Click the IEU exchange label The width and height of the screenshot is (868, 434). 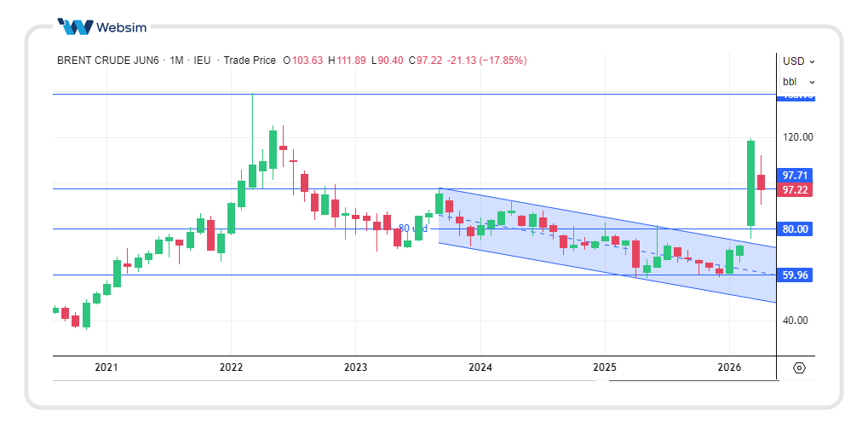coord(203,61)
